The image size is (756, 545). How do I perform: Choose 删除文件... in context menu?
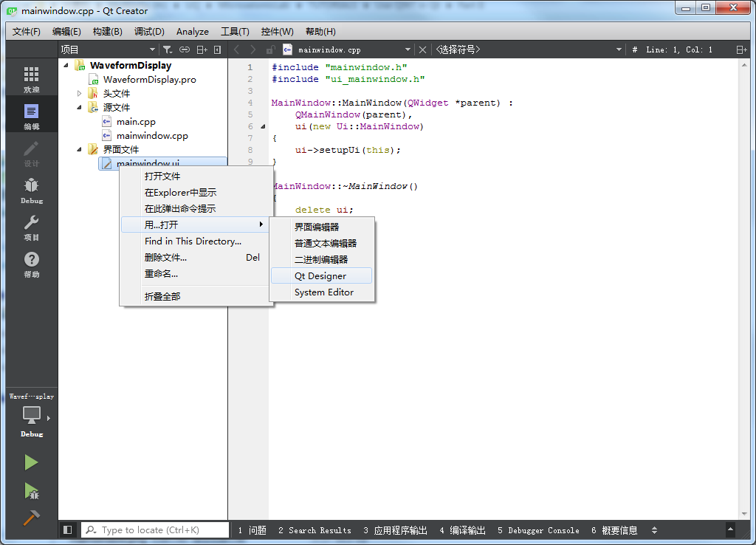[x=196, y=258]
